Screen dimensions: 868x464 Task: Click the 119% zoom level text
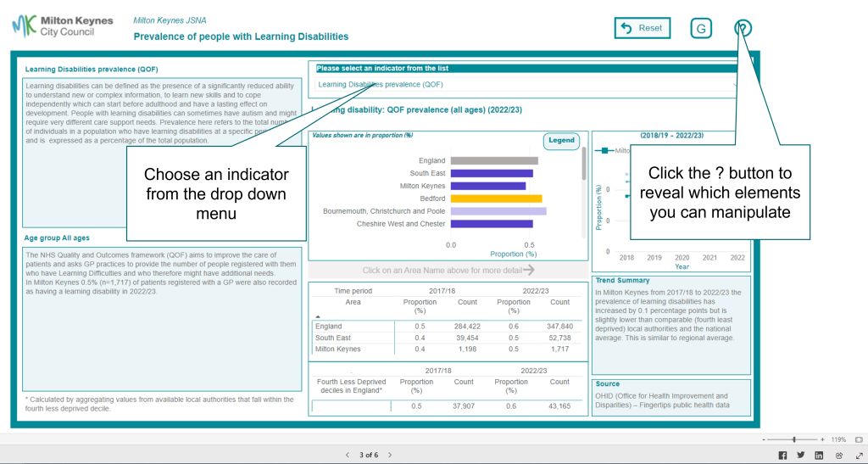[838, 439]
